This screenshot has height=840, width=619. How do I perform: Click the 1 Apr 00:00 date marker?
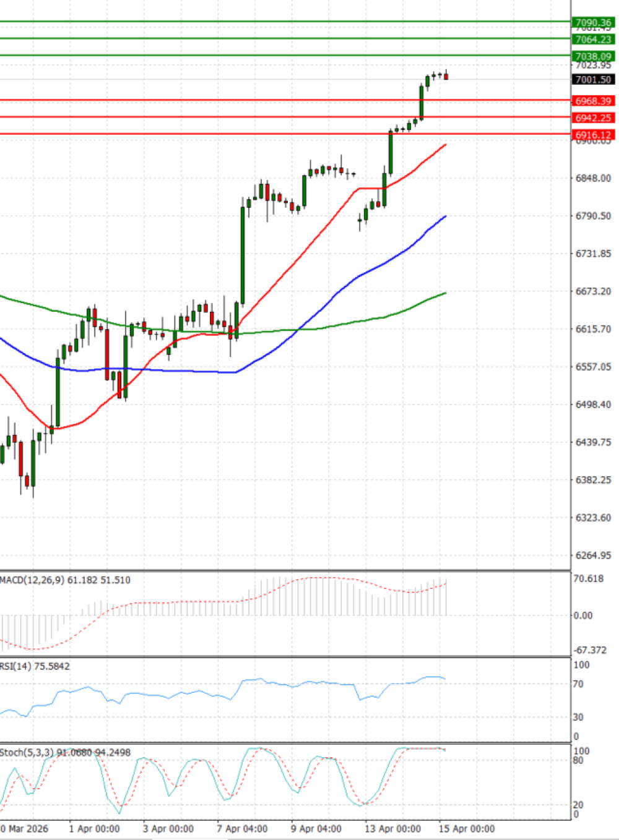pos(94,829)
